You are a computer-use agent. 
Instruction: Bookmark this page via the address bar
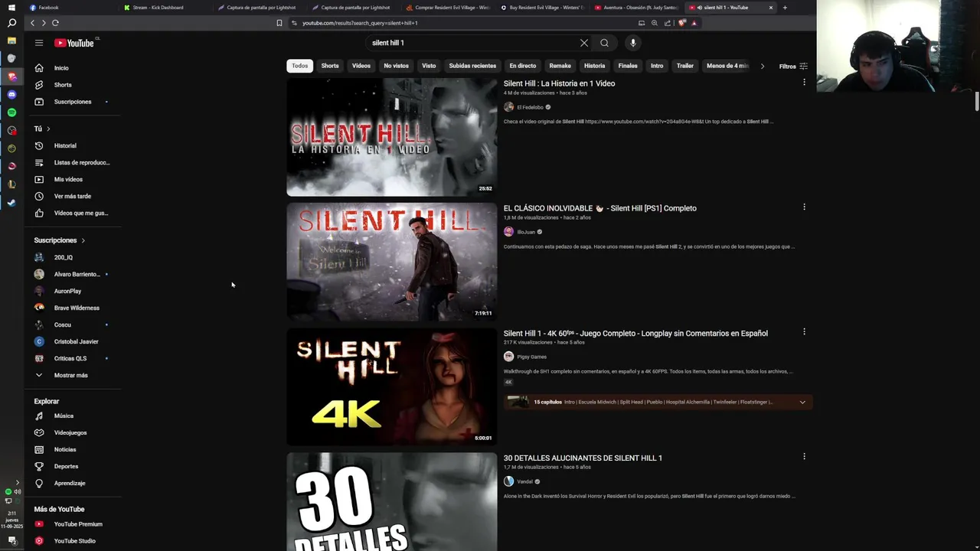tap(279, 23)
